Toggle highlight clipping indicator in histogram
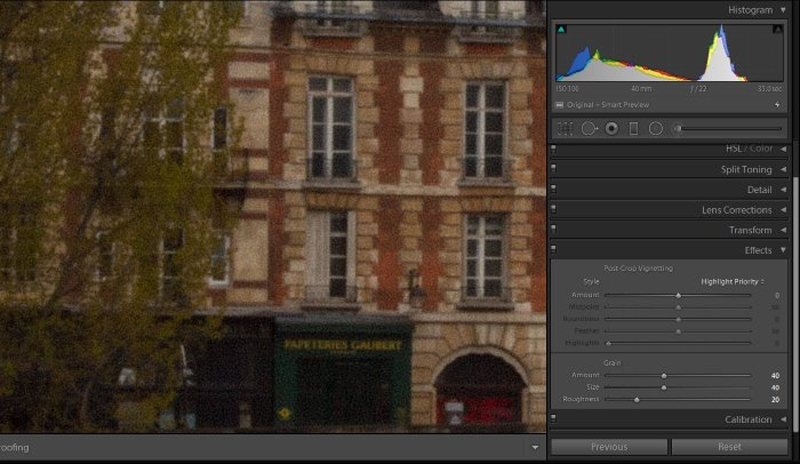800x464 pixels. (777, 30)
